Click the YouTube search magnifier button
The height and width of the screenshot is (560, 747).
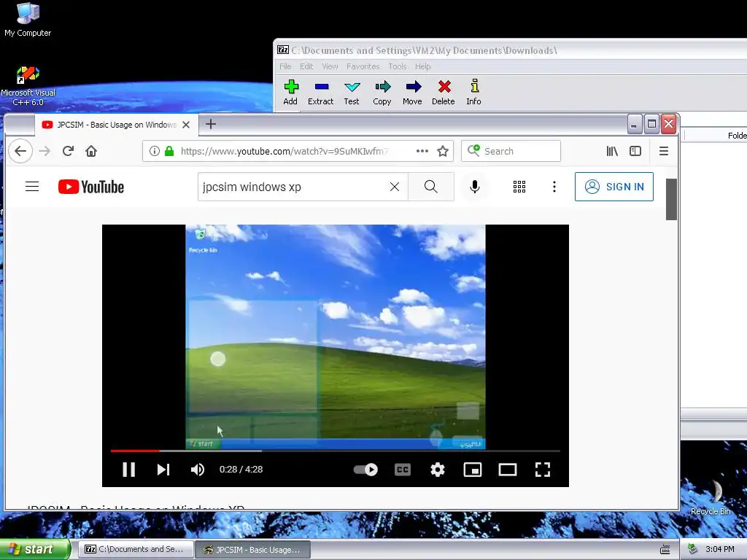point(431,187)
